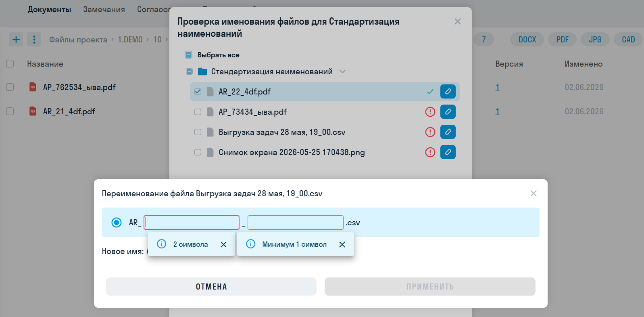Screen dimensions: 644x317
Task: Click error warning icon for Выгрузка задач csv
Action: 430,132
